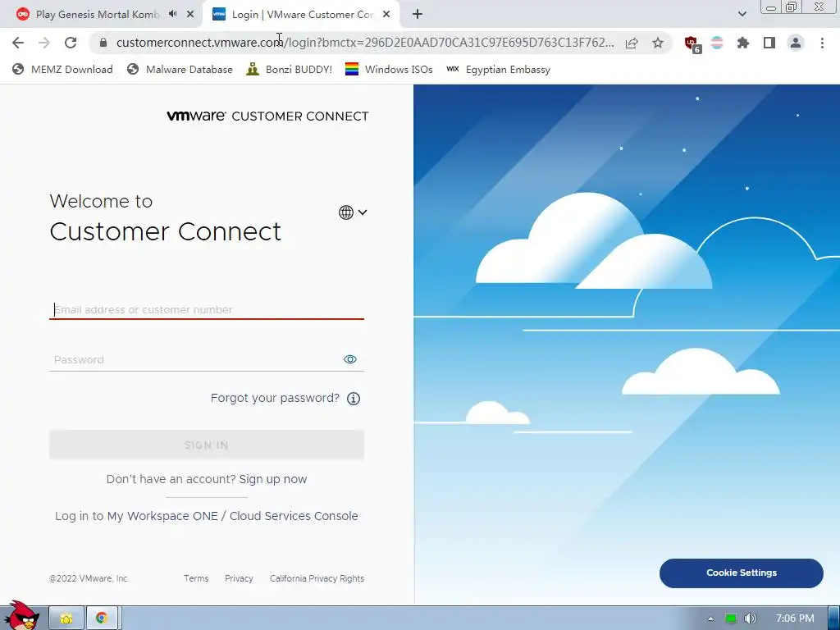Image resolution: width=840 pixels, height=630 pixels.
Task: Click the Show desktop strip
Action: pos(833,619)
